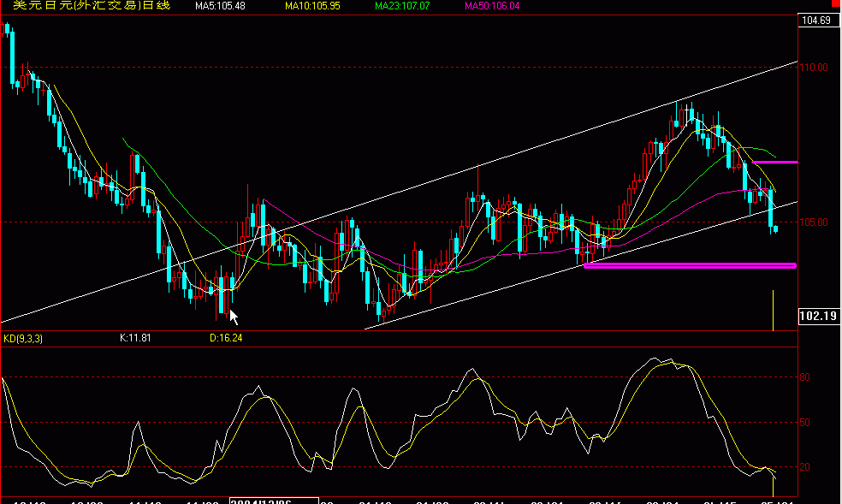This screenshot has height=504, width=842.
Task: Select the short magenta resistance line
Action: click(x=774, y=162)
